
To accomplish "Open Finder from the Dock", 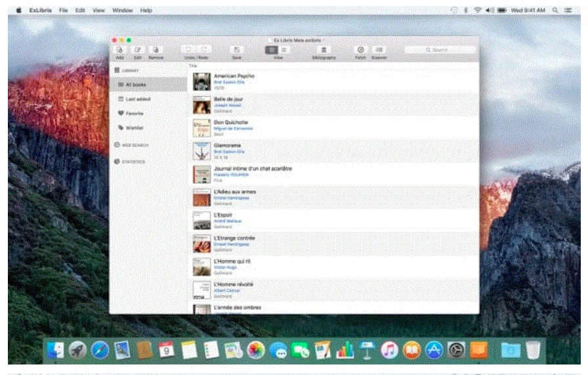I will coord(56,350).
